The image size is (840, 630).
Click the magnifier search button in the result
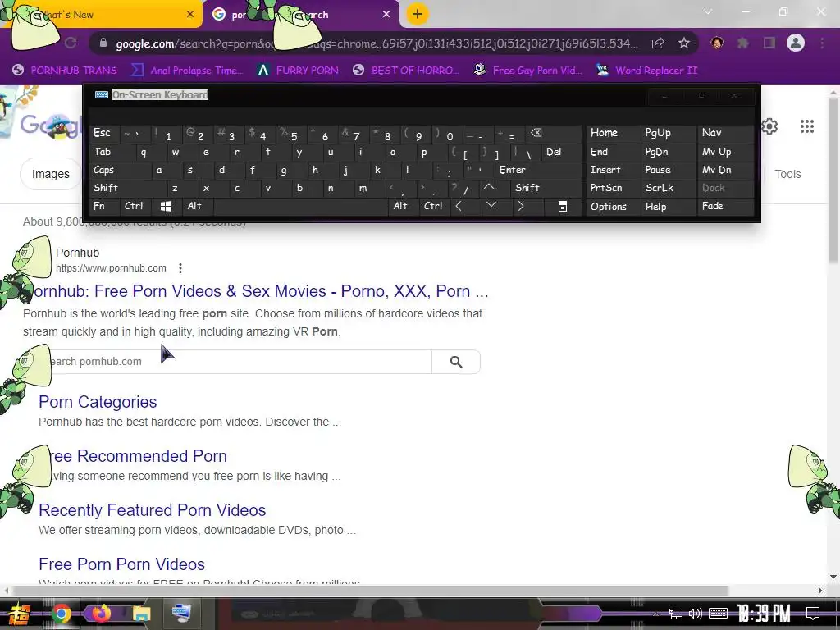tap(456, 362)
